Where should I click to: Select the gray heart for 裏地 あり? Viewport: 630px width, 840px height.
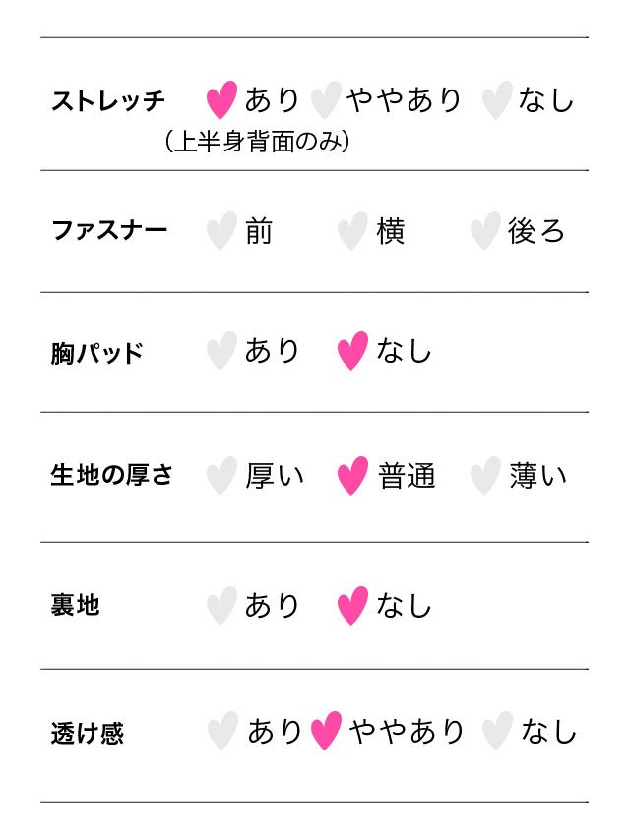(221, 606)
